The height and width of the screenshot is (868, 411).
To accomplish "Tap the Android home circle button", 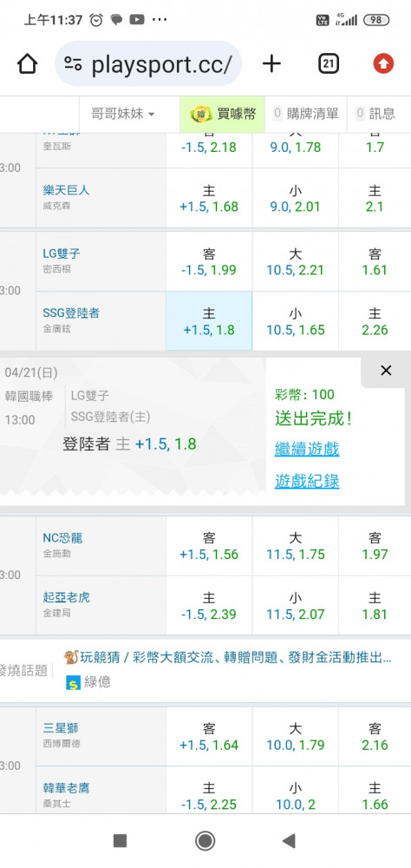I will [205, 841].
